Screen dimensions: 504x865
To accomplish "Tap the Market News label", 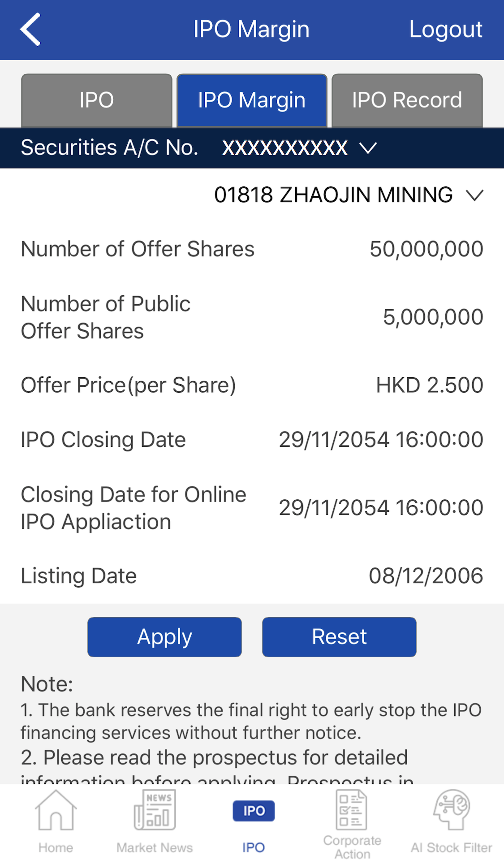I will pos(155,848).
